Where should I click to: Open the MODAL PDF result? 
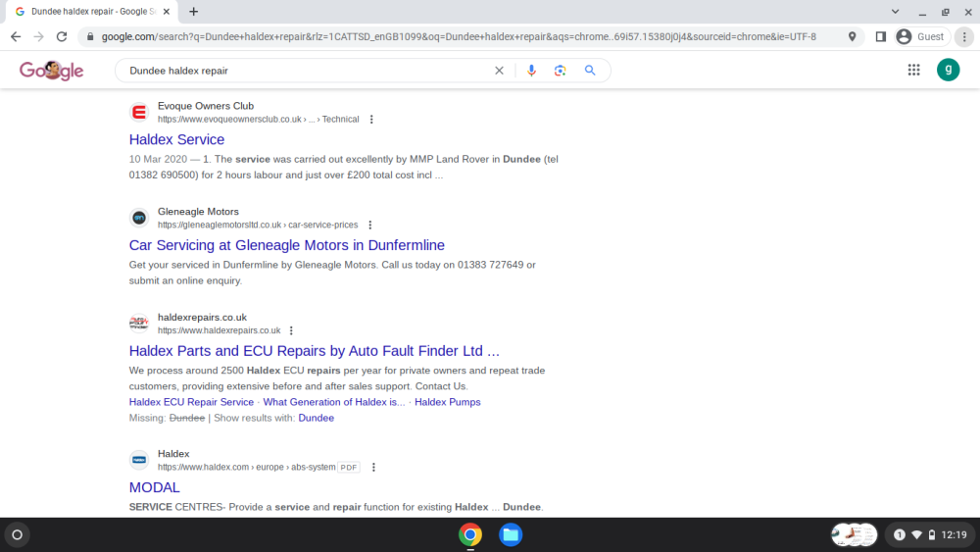click(155, 487)
